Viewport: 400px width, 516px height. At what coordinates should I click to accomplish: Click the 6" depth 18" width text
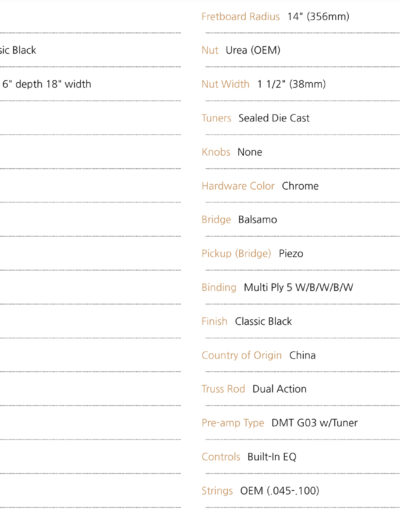tap(47, 84)
